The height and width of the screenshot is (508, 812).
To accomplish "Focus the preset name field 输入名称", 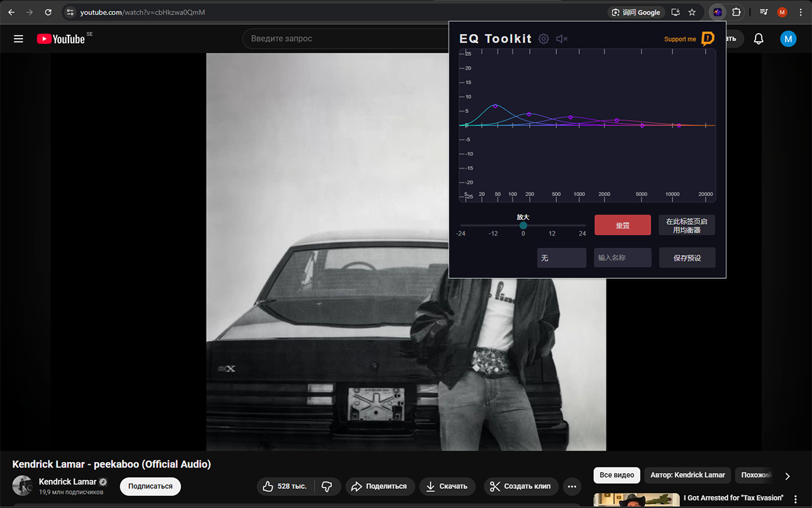I will coord(622,258).
